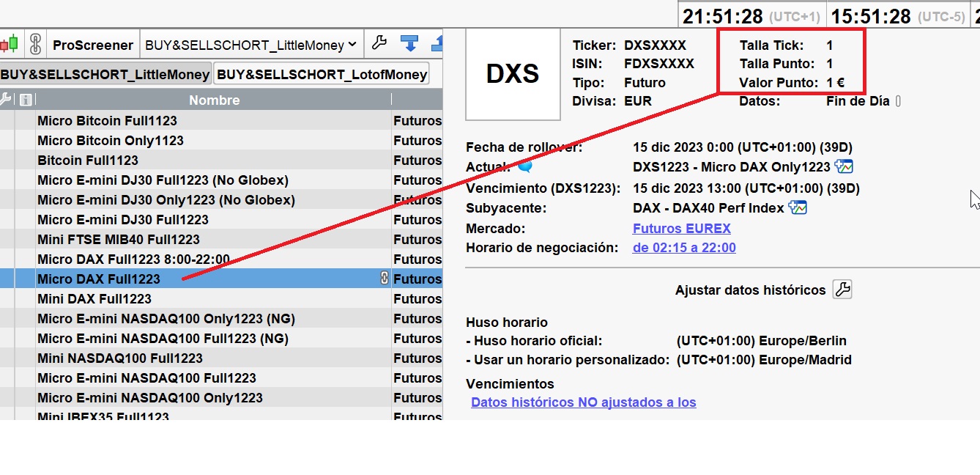The height and width of the screenshot is (475, 980).
Task: Click the Futuros cell in the Bitcoin Full1123 row
Action: [417, 160]
